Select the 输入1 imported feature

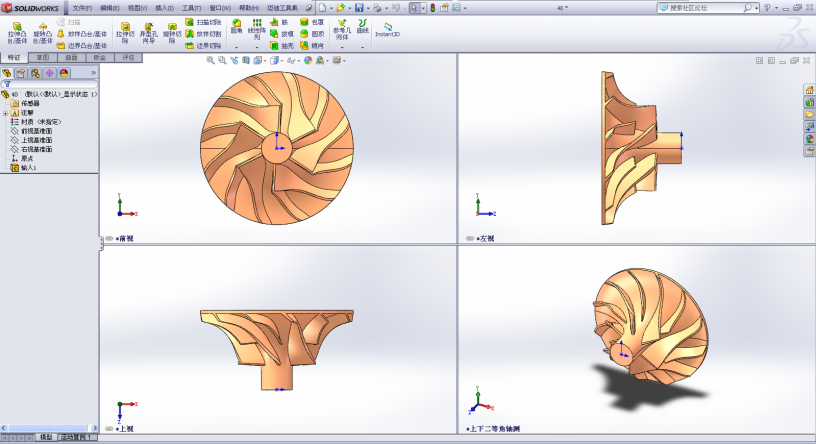[x=27, y=168]
